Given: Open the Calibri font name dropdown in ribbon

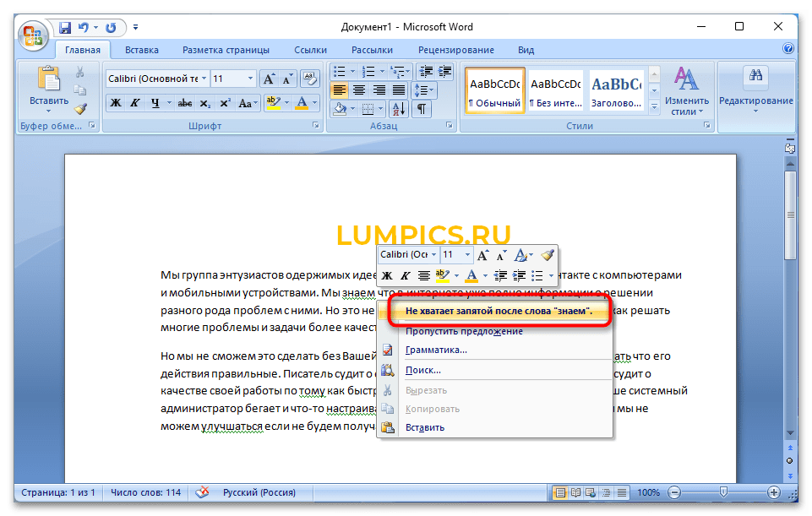Looking at the screenshot, I should click(x=203, y=79).
